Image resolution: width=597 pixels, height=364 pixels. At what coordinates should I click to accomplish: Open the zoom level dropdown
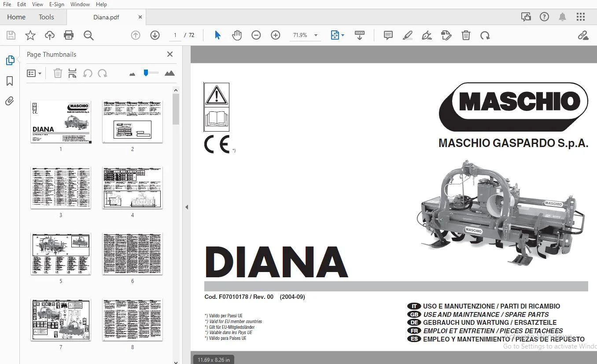[316, 35]
